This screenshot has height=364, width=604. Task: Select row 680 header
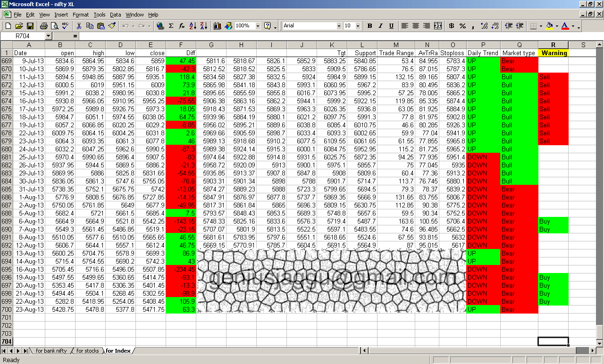7,149
